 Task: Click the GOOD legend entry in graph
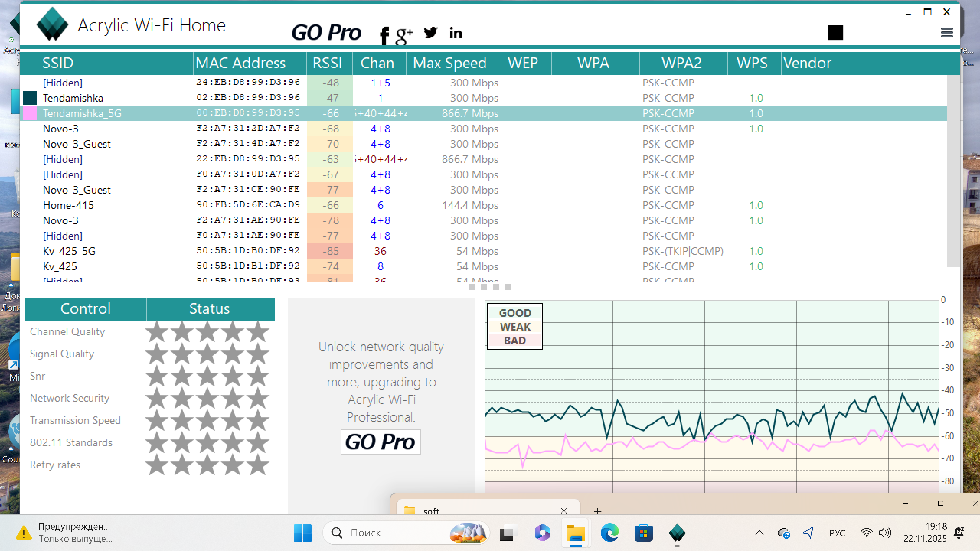[x=515, y=313]
